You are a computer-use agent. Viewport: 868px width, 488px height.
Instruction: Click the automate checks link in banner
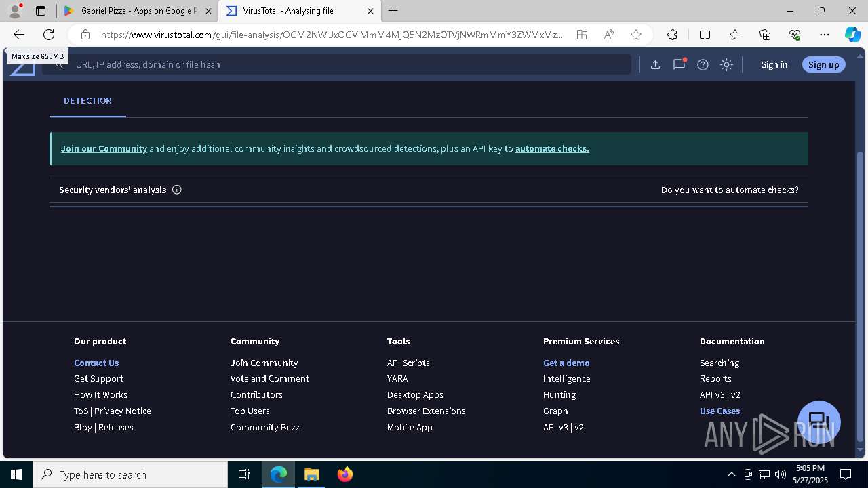(x=552, y=148)
